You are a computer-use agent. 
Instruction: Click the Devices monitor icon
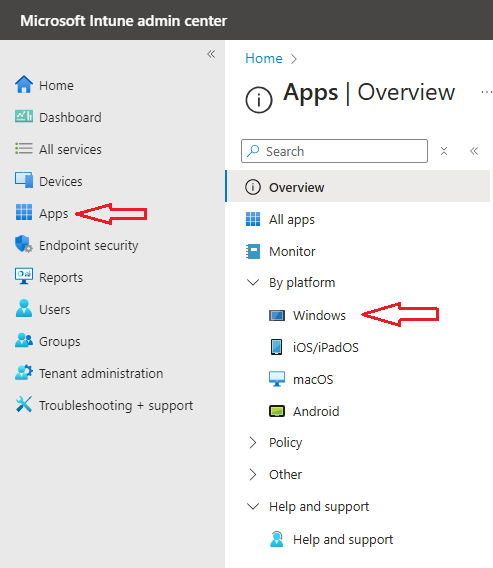coord(24,180)
